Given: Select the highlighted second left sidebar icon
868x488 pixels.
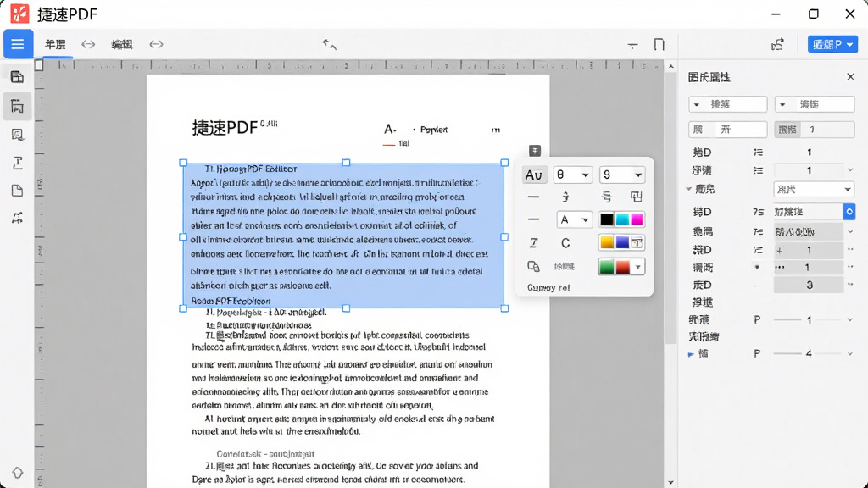Looking at the screenshot, I should click(x=17, y=106).
